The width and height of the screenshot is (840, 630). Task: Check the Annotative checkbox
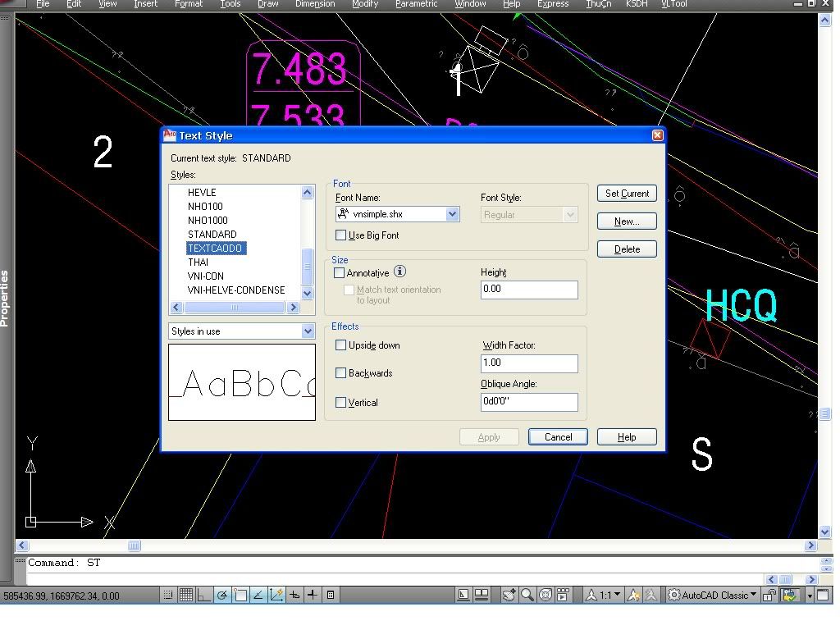point(339,272)
